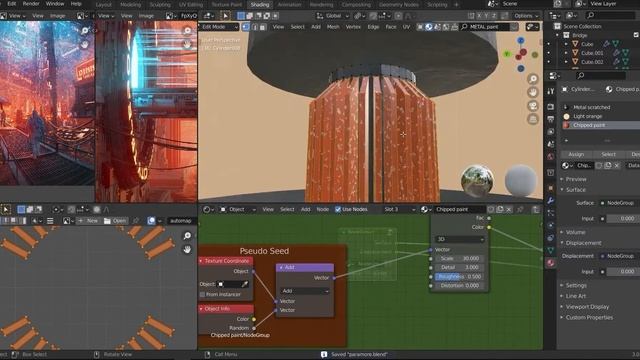Expand the Preview panel
Image resolution: width=640 pixels, height=360 pixels.
tap(575, 179)
